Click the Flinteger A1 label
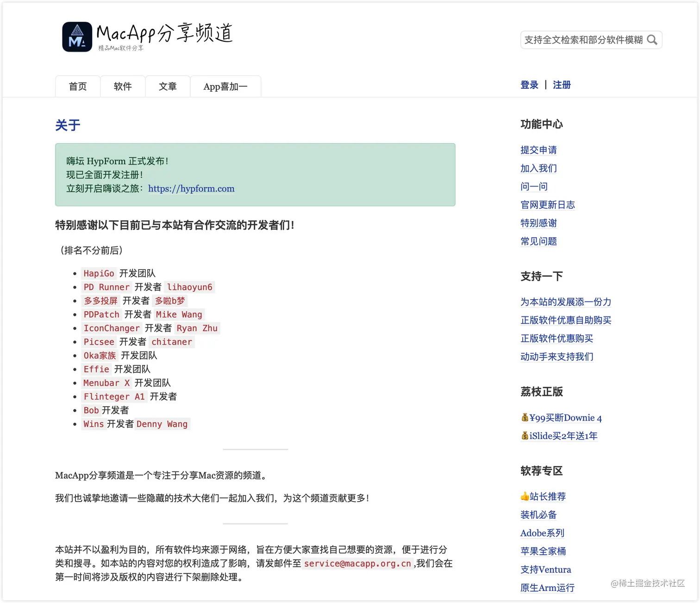The image size is (700, 603). (114, 396)
